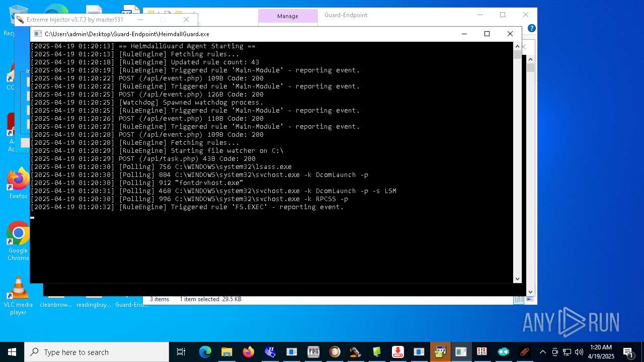Image resolution: width=644 pixels, height=362 pixels.
Task: Click the svchost.exe RPCSS polling line
Action: pyautogui.click(x=189, y=199)
